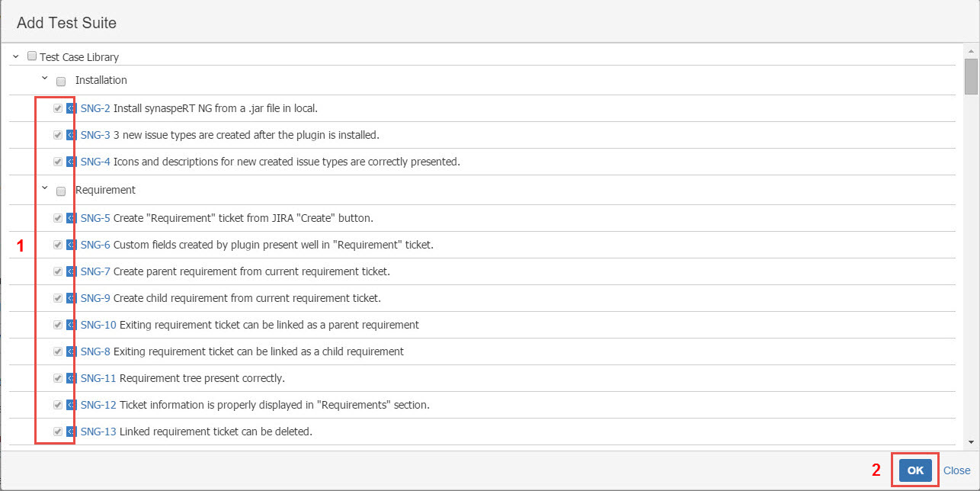
Task: Click the issue-type icon next to SNG-4
Action: click(70, 162)
